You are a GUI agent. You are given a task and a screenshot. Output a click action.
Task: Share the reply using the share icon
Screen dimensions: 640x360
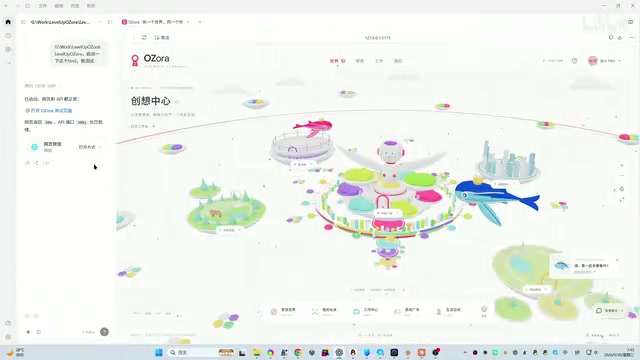(x=36, y=163)
